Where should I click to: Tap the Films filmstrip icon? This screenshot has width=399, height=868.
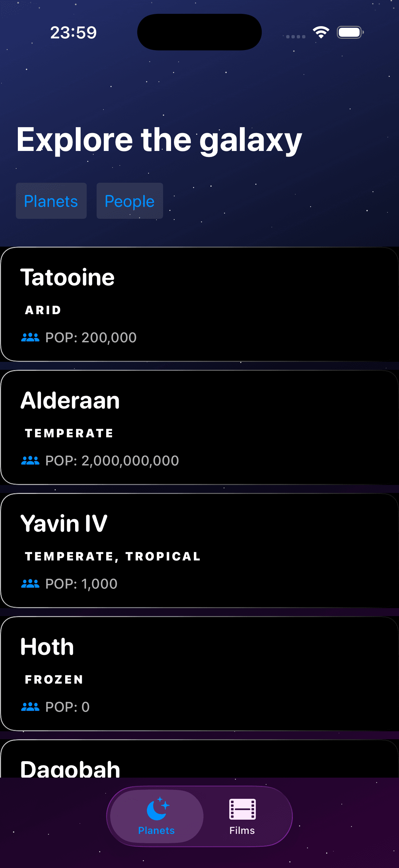[242, 809]
